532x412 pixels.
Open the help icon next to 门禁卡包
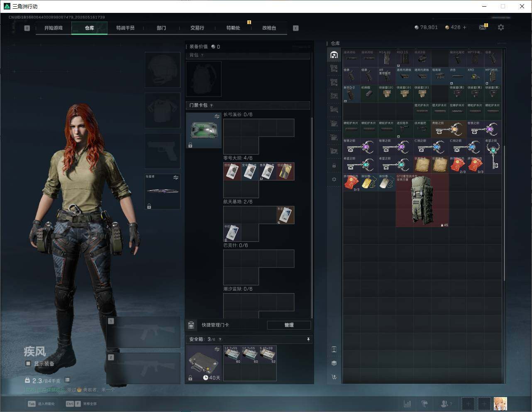(212, 105)
